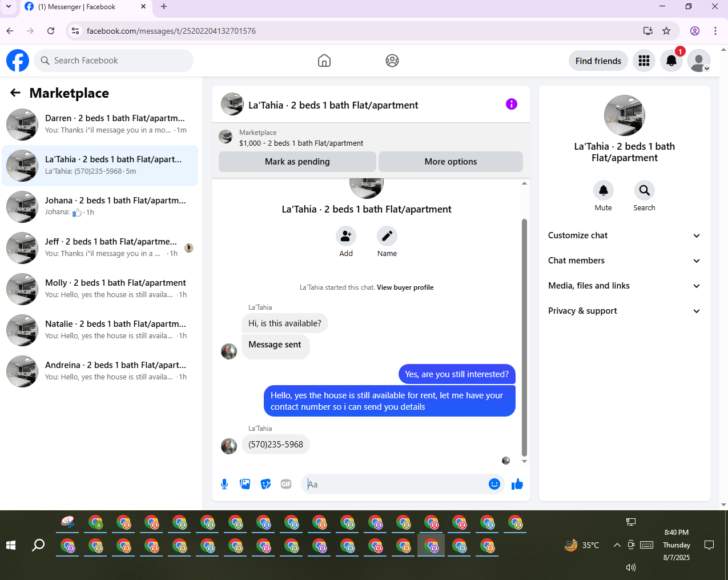Reload the page in browser toolbar
Viewport: 728px width, 580px height.
pyautogui.click(x=51, y=31)
